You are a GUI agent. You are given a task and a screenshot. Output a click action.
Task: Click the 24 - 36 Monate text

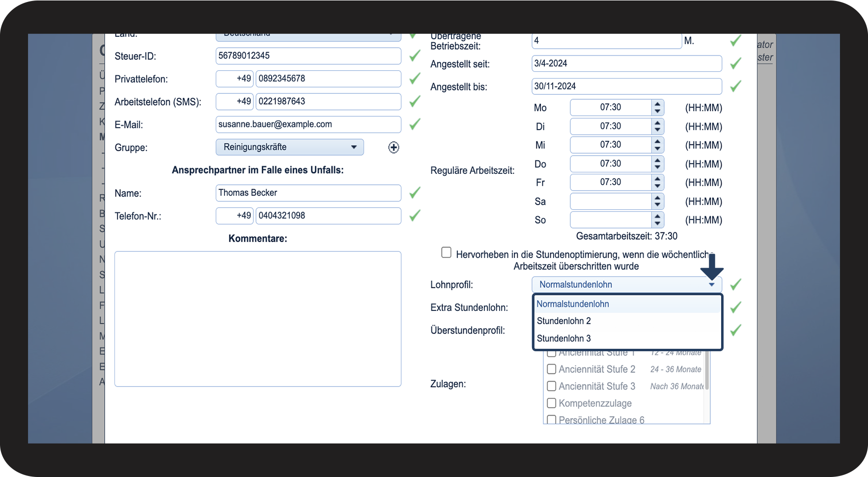676,369
